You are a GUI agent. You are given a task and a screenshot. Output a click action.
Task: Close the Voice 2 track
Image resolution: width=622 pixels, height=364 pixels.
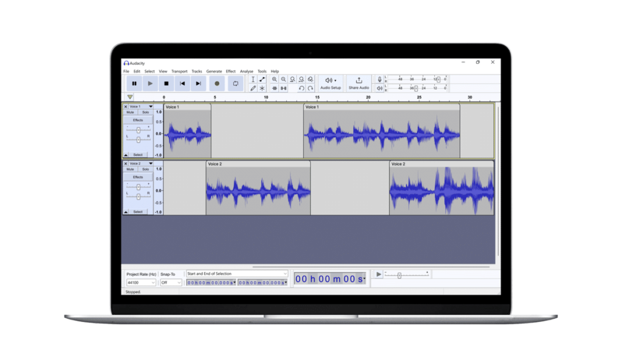tap(126, 164)
